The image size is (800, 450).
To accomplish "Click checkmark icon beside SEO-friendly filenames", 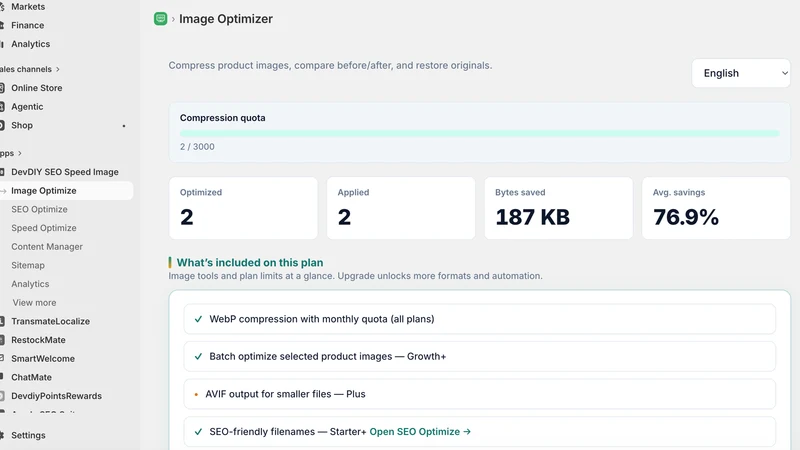I will [198, 432].
